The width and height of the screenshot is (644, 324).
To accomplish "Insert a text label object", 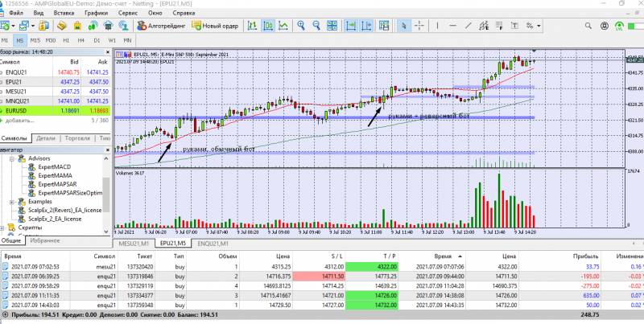I will click(x=514, y=26).
